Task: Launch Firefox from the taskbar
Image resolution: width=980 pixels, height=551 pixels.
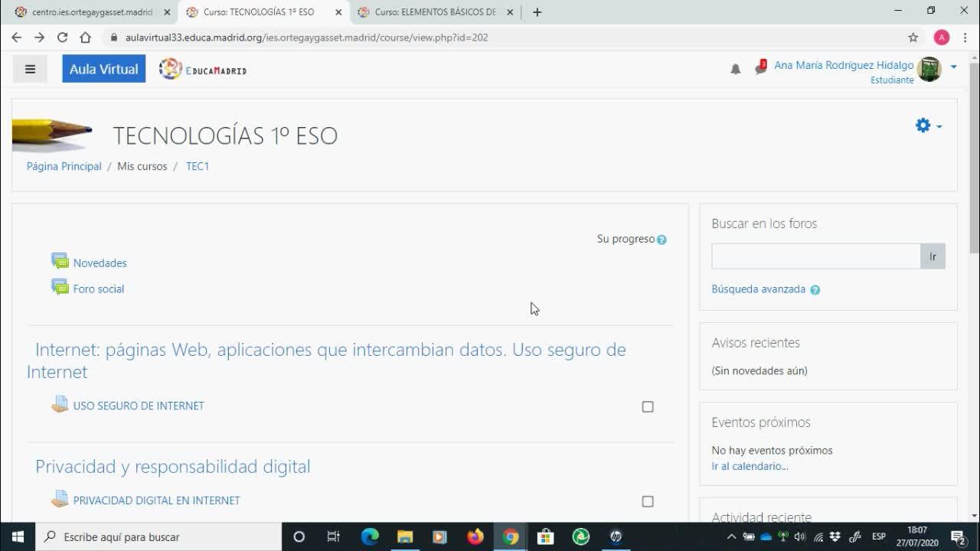Action: 475,536
